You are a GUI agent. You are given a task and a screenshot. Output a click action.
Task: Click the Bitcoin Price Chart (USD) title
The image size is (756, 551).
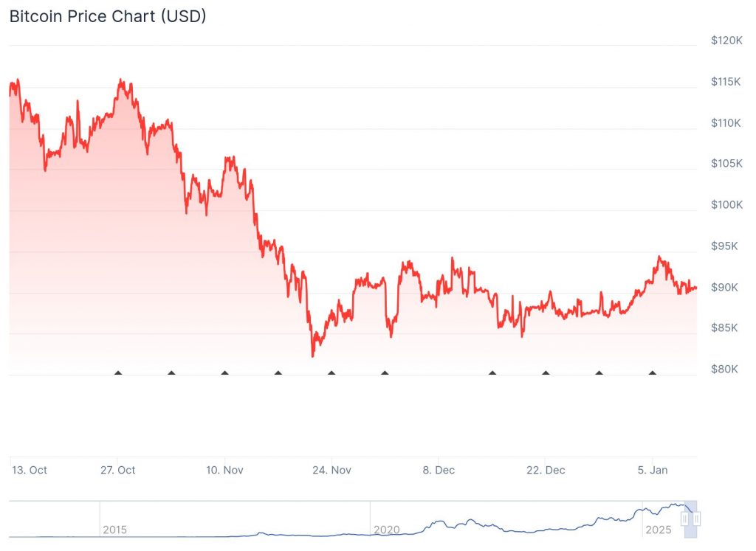(x=108, y=16)
